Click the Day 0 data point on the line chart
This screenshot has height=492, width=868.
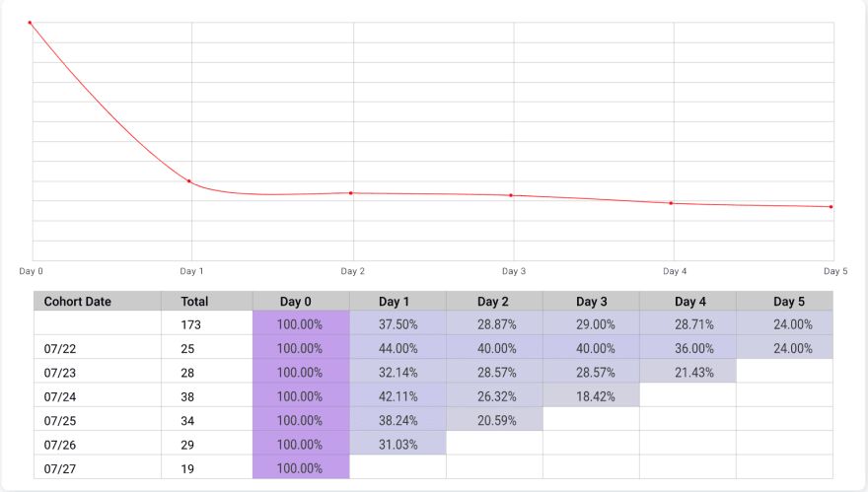(31, 22)
